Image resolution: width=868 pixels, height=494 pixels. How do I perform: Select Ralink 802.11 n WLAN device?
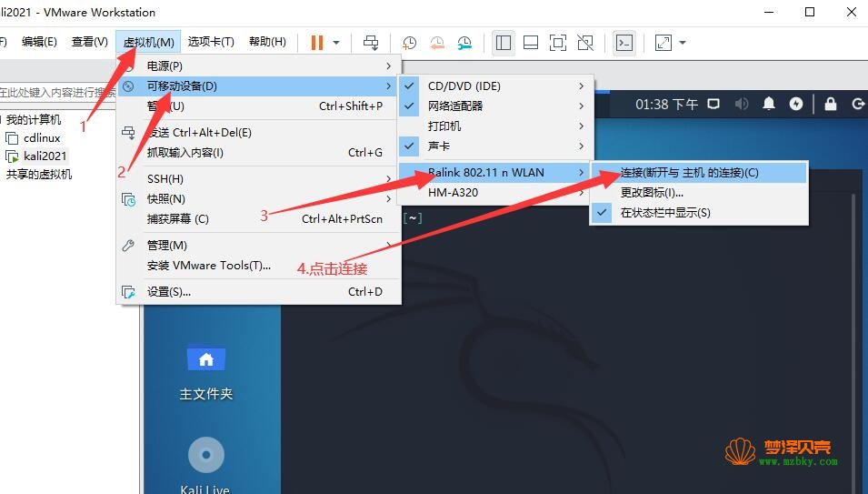coord(495,172)
